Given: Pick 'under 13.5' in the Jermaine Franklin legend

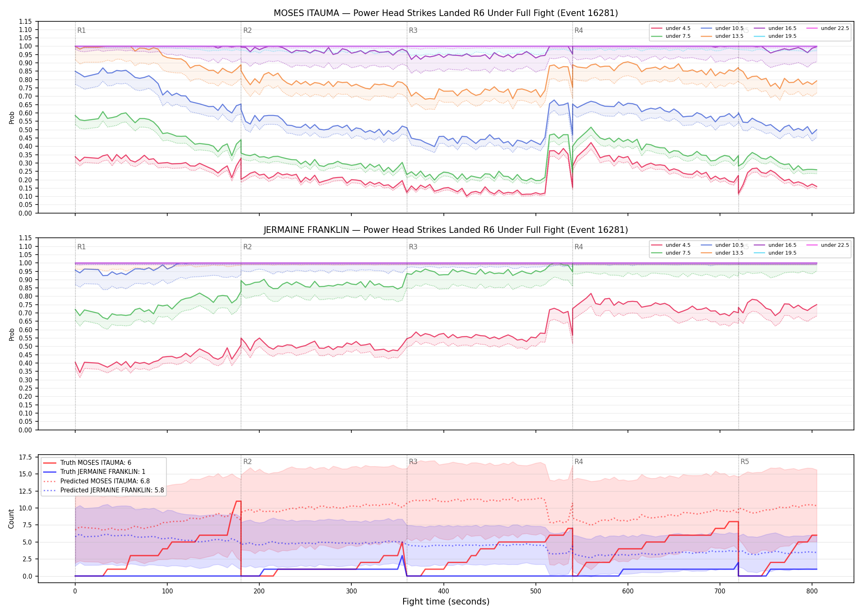Looking at the screenshot, I should tap(722, 253).
